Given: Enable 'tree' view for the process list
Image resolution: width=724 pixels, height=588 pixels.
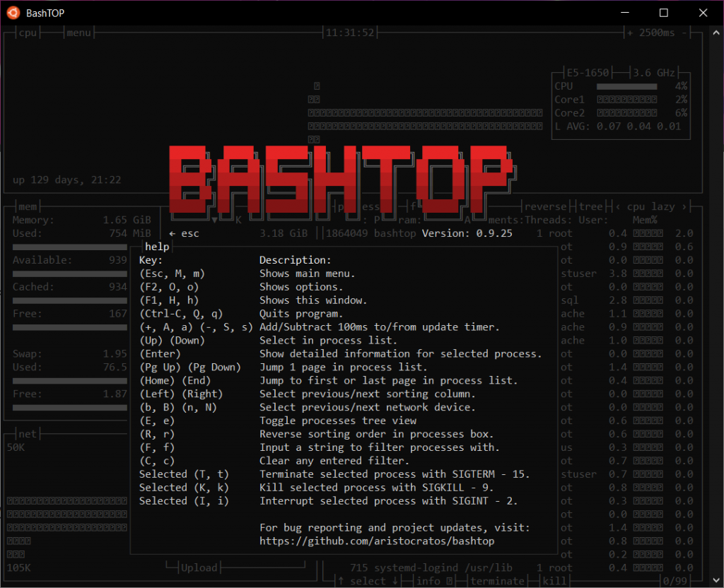Looking at the screenshot, I should click(591, 206).
